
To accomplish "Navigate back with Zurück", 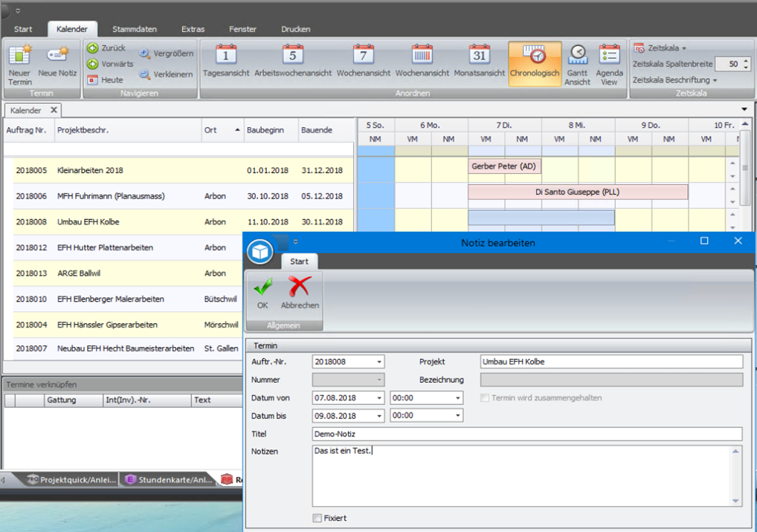I will (x=106, y=48).
